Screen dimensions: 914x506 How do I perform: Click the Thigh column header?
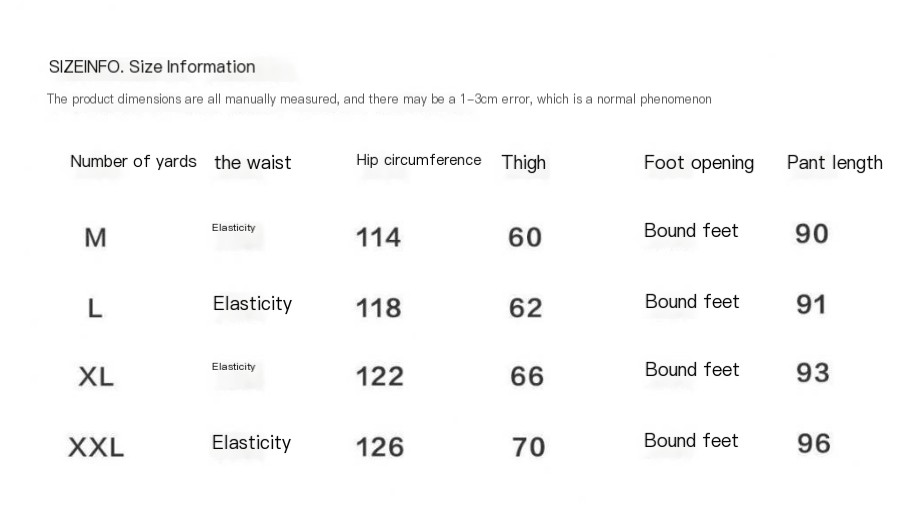(x=523, y=163)
